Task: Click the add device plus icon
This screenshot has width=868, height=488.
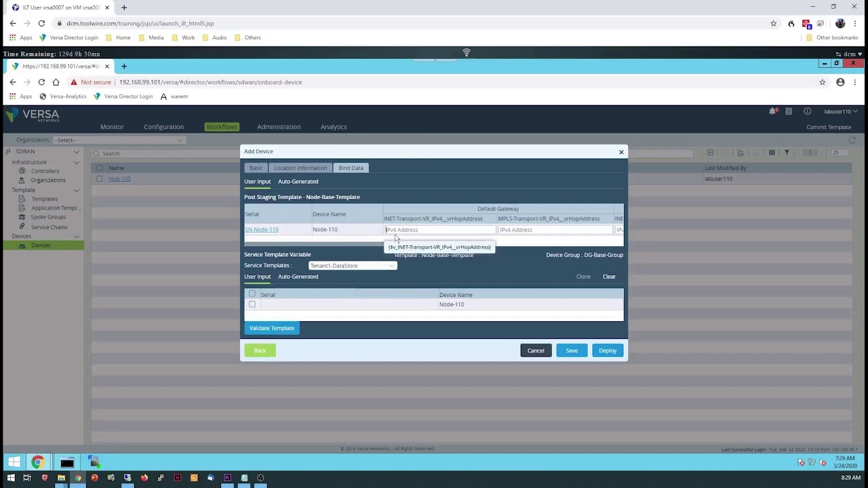Action: click(710, 152)
